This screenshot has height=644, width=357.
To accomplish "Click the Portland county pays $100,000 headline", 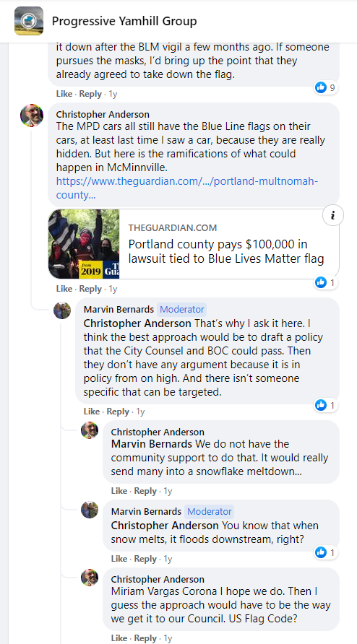I will click(x=227, y=251).
